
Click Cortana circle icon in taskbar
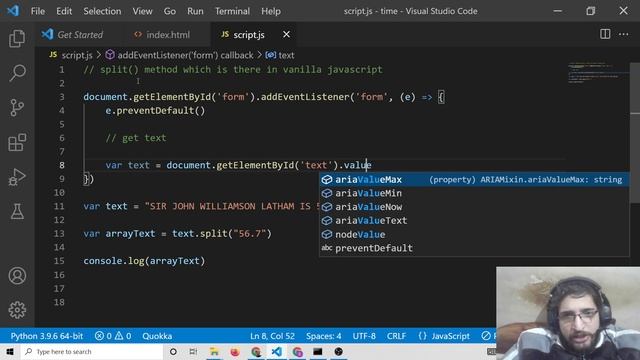[x=173, y=351]
